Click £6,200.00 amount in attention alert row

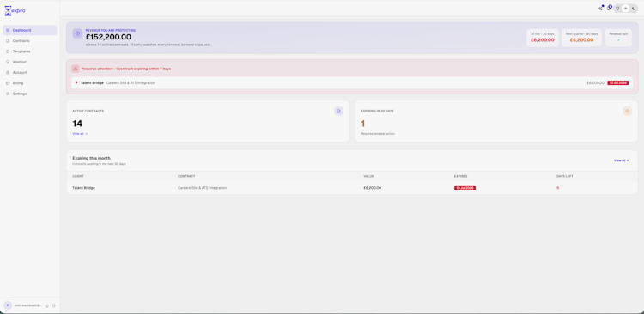596,83
